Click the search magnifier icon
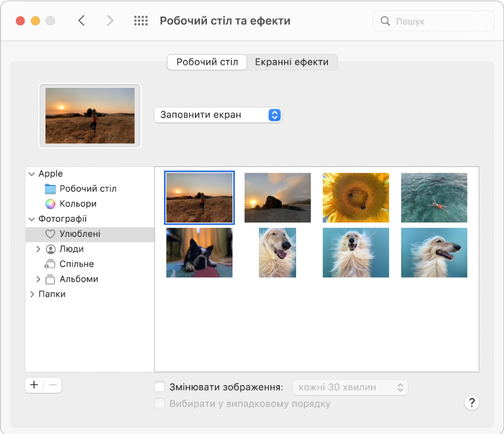 (385, 21)
